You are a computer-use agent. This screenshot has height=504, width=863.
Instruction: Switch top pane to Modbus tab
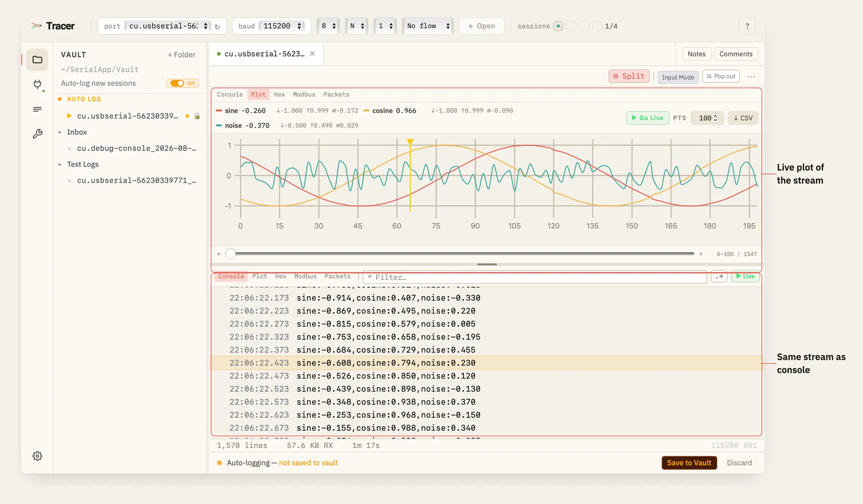(x=304, y=94)
